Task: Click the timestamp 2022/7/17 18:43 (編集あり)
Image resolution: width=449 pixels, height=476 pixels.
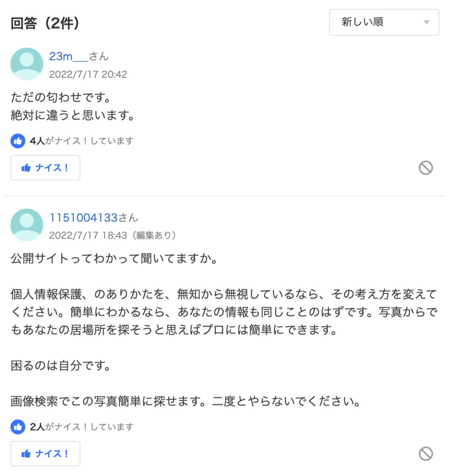Action: coord(113,235)
